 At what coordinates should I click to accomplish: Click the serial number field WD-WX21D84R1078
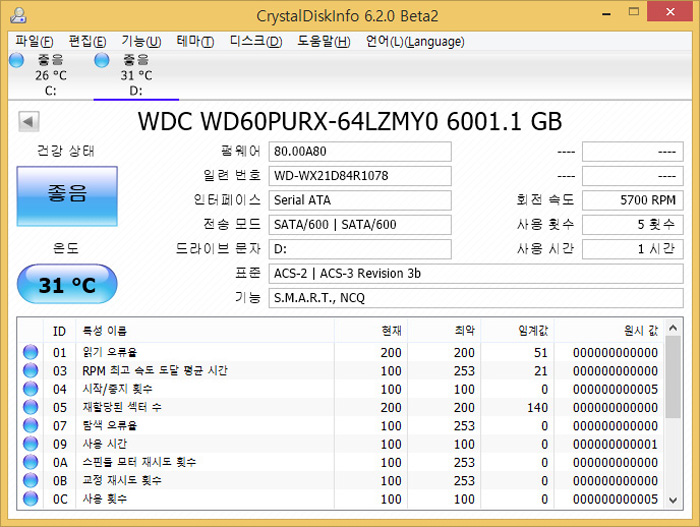tap(360, 176)
